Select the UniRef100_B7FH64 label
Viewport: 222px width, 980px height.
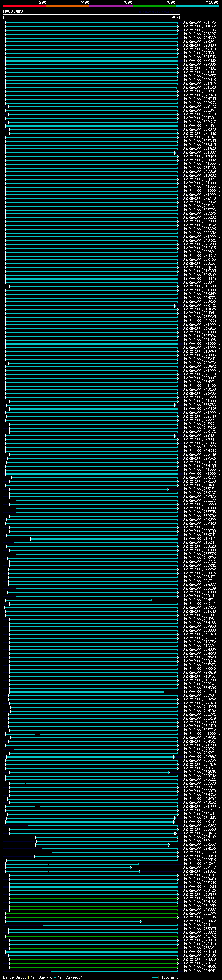(x=199, y=125)
